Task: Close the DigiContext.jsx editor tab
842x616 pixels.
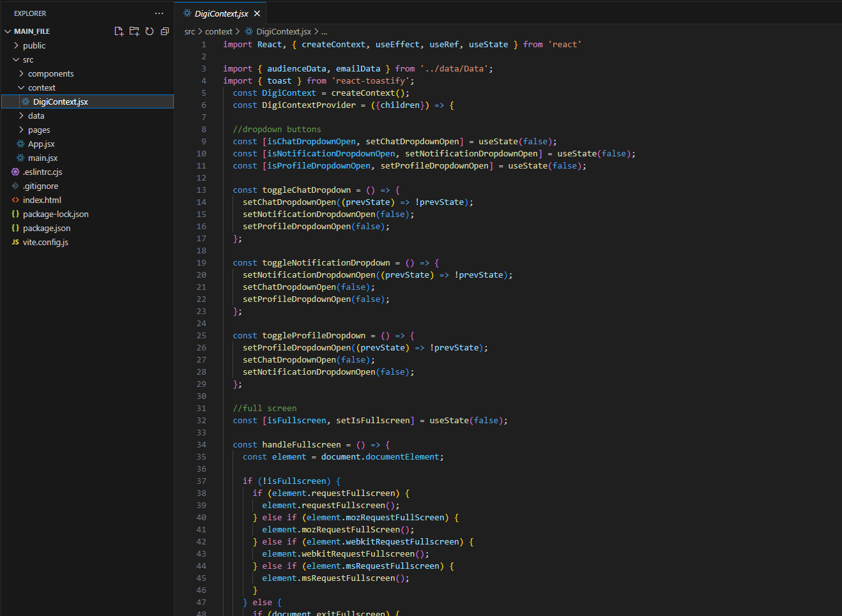Action: pyautogui.click(x=257, y=13)
